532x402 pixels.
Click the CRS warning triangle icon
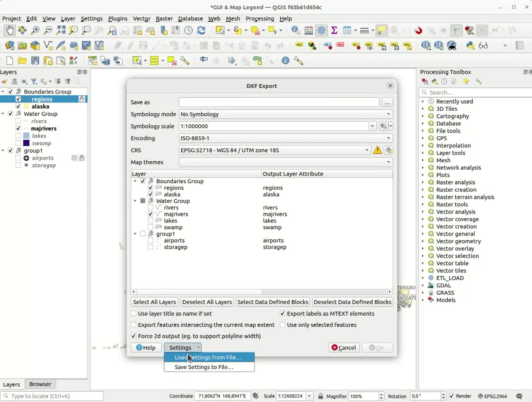(378, 150)
